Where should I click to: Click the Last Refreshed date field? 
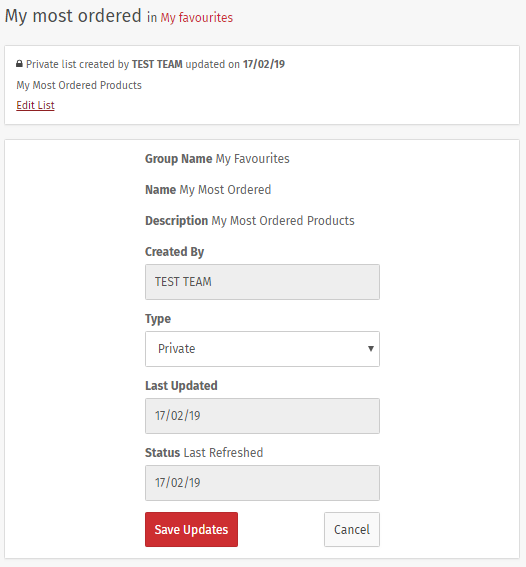coord(262,483)
